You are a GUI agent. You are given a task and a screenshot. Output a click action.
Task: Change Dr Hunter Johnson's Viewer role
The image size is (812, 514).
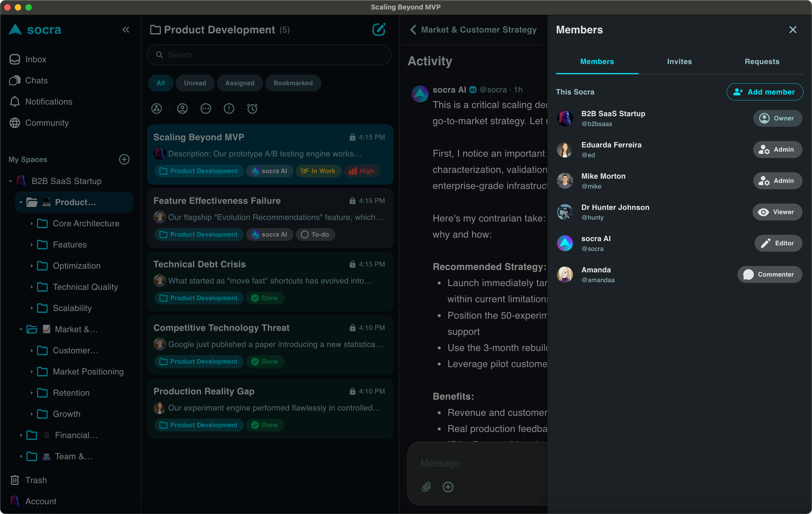click(x=777, y=212)
